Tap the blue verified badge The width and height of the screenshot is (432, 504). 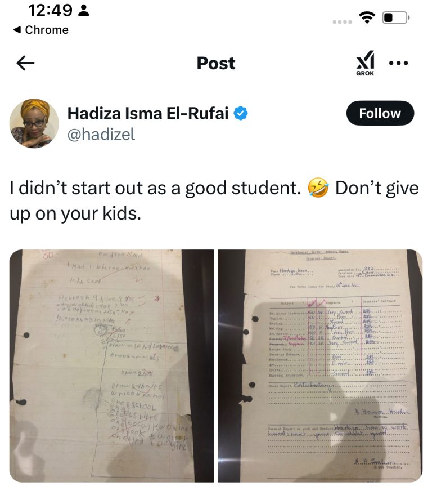click(x=240, y=113)
